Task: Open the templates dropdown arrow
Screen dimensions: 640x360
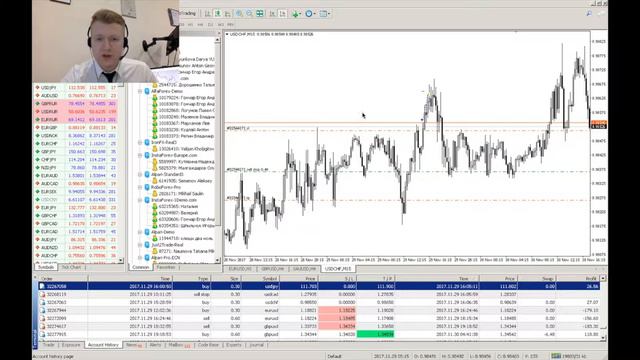Action: click(329, 14)
